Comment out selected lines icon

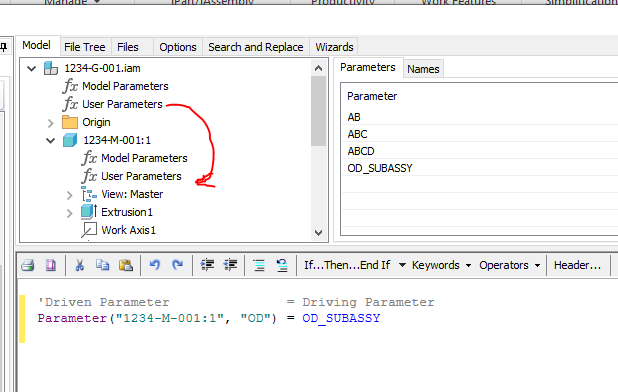point(259,265)
